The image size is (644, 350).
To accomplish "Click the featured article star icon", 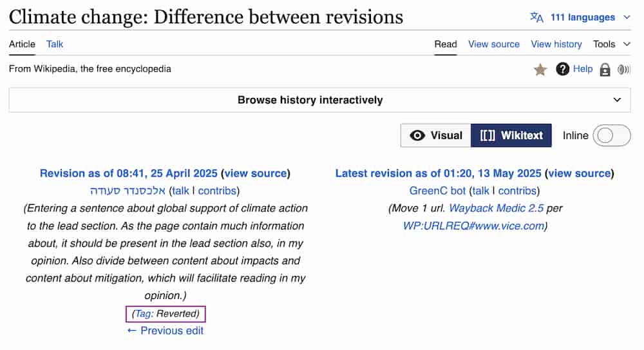I will click(540, 70).
